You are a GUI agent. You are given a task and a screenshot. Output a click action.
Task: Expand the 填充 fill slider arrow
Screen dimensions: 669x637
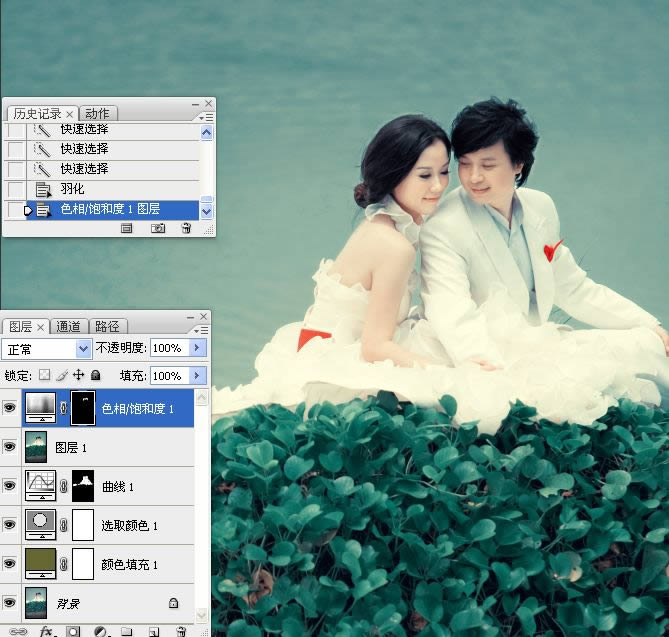click(x=197, y=376)
